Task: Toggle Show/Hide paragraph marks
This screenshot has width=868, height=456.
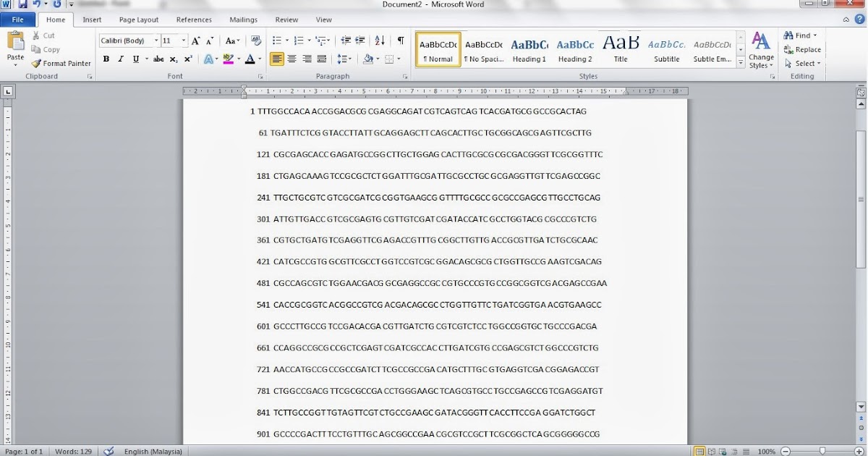Action: click(399, 41)
